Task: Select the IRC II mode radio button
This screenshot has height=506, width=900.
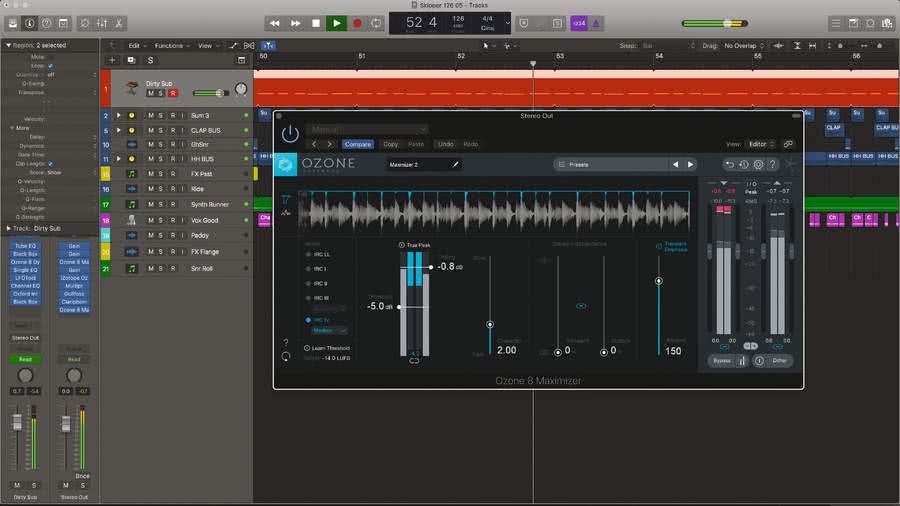Action: click(x=309, y=284)
